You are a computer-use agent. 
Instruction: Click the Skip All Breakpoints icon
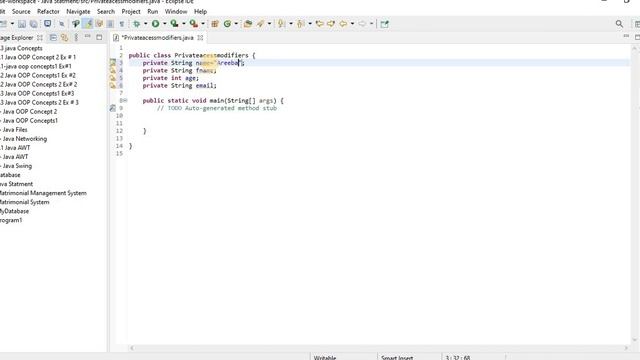[x=62, y=24]
